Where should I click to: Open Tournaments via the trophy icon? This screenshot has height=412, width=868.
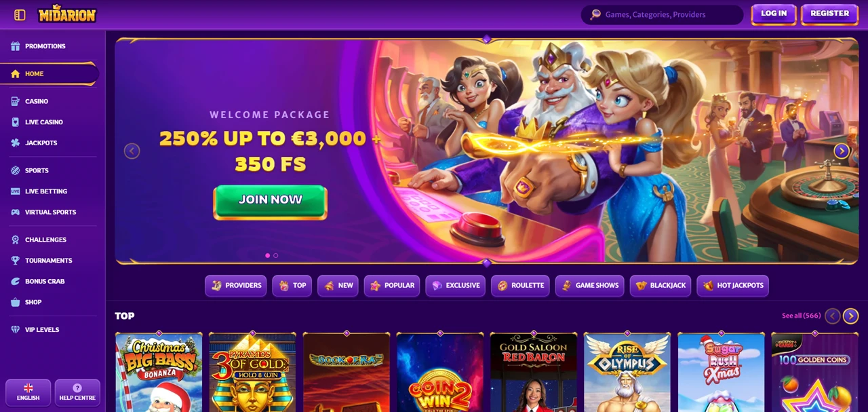pos(15,261)
